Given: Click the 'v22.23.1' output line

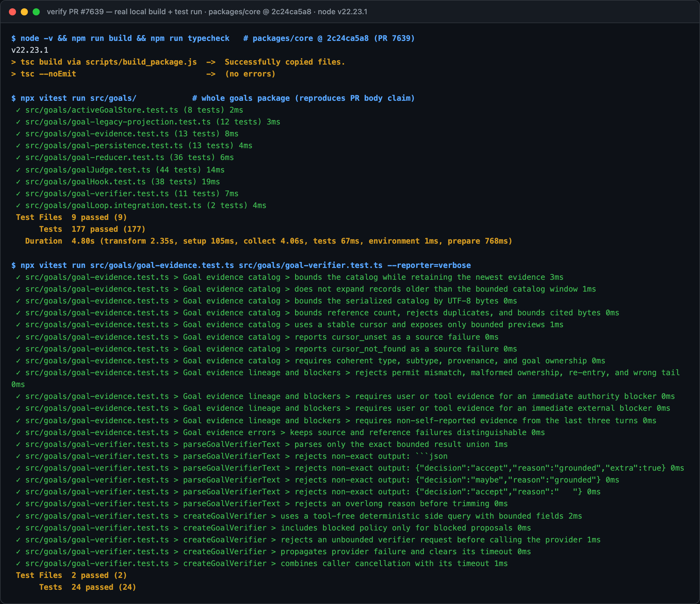Looking at the screenshot, I should (30, 50).
